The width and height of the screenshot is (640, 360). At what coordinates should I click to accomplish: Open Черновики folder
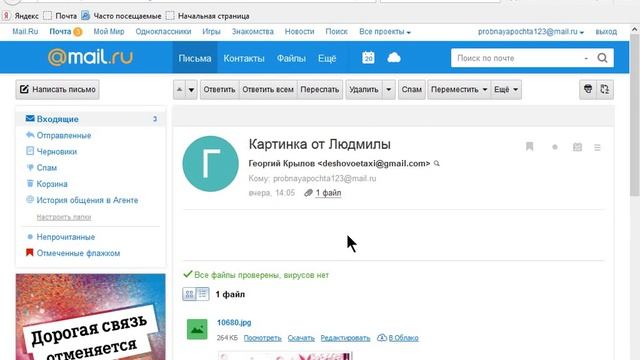pyautogui.click(x=57, y=151)
